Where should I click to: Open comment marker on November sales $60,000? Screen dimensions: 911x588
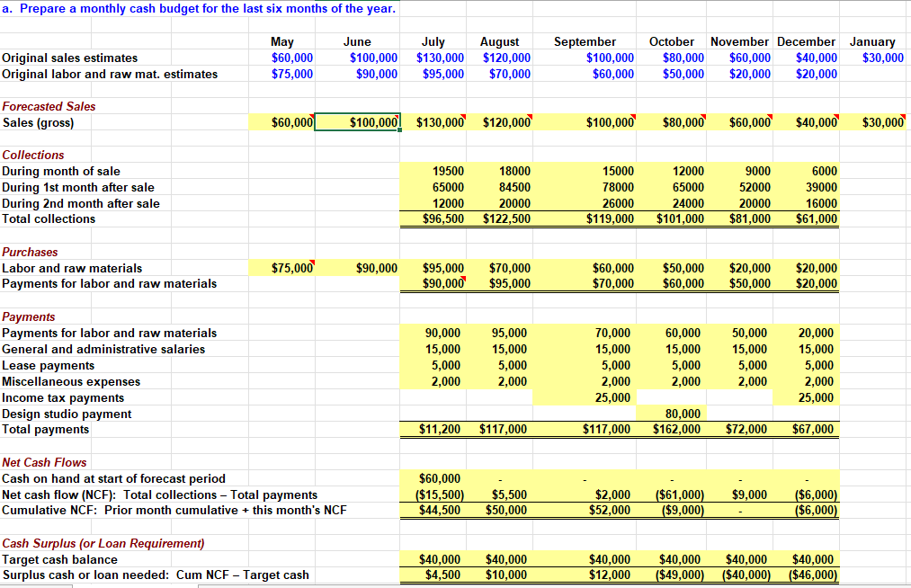tap(772, 118)
